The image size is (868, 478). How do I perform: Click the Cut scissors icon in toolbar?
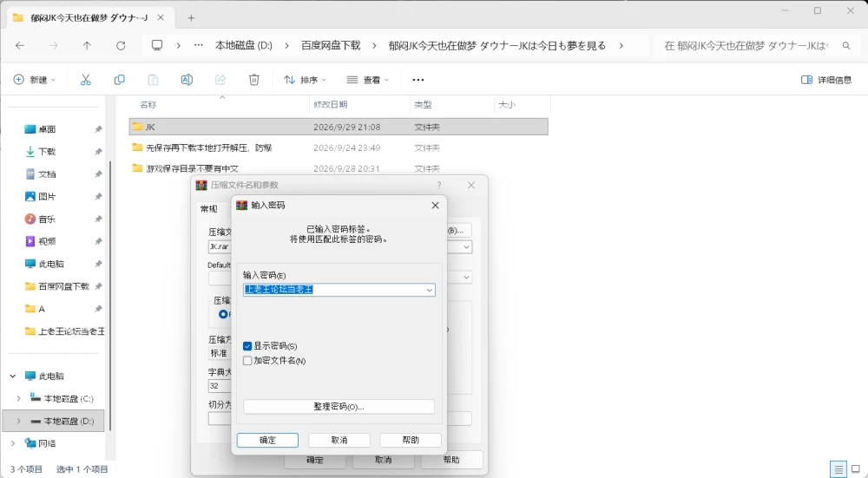(85, 80)
